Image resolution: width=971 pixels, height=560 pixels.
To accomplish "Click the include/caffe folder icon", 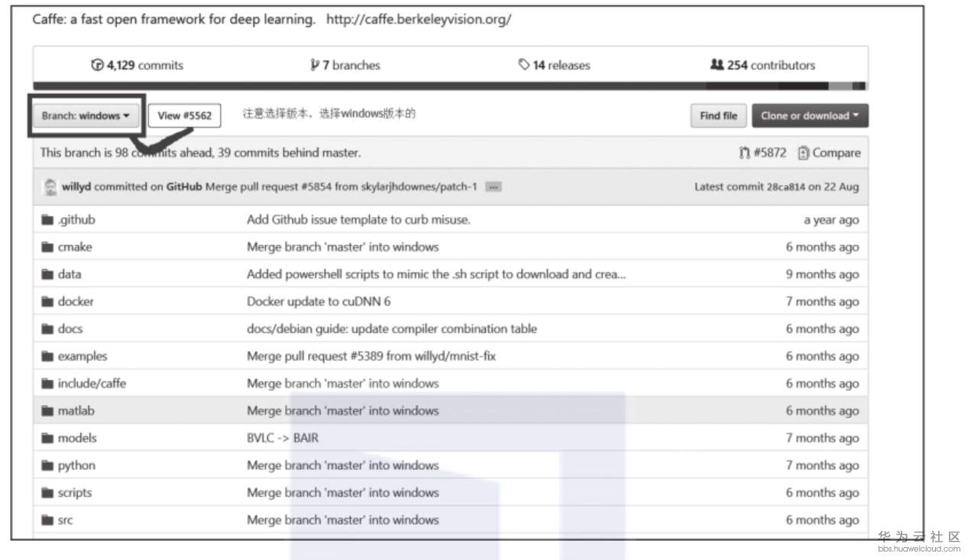I will [47, 384].
